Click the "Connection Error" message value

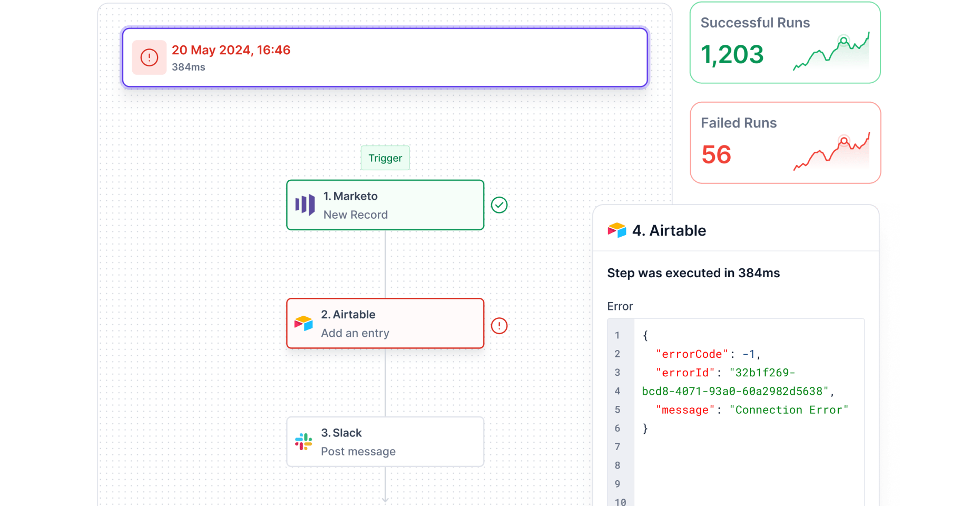789,410
